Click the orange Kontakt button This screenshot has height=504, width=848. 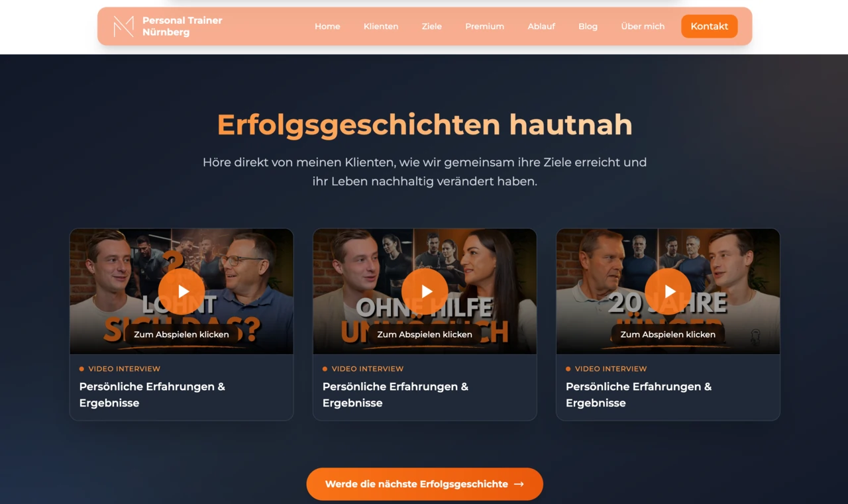(x=709, y=26)
